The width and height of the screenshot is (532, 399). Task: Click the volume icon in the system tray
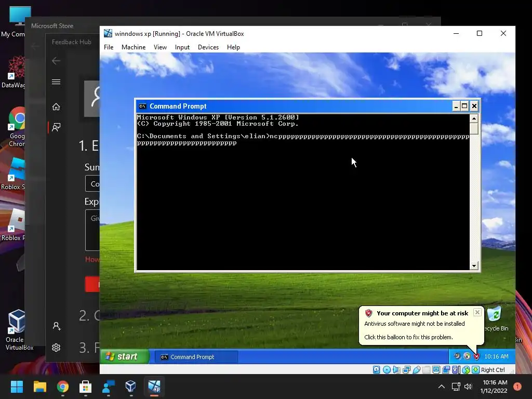[x=468, y=387]
